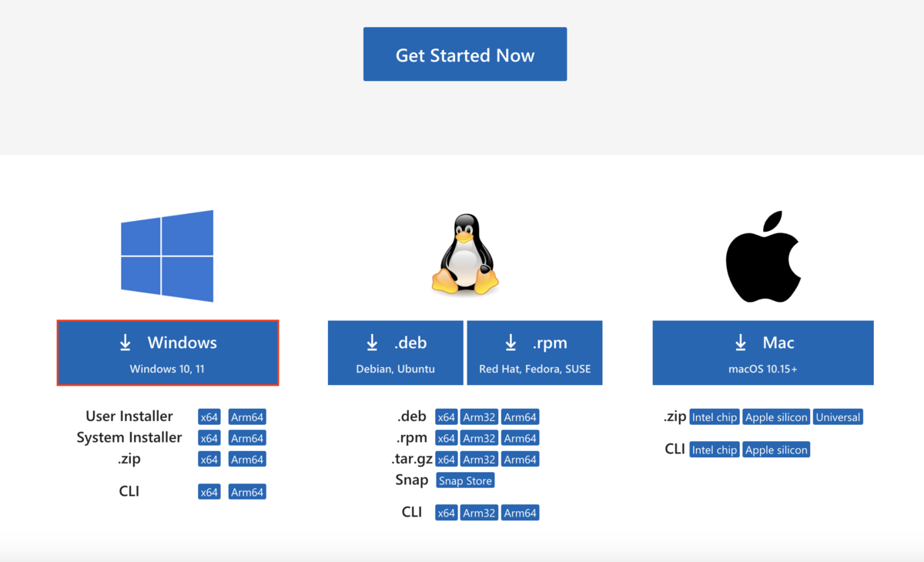
Task: Download the .deb package for Debian, Ubuntu
Action: pos(396,353)
